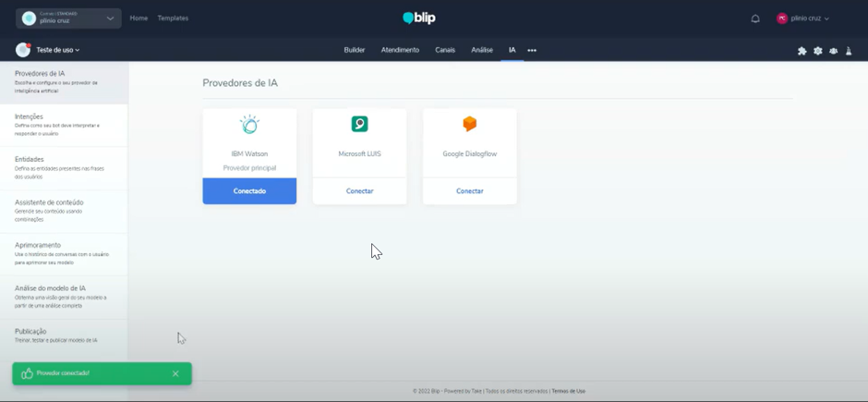Switch to the Atendimento tab

[400, 50]
